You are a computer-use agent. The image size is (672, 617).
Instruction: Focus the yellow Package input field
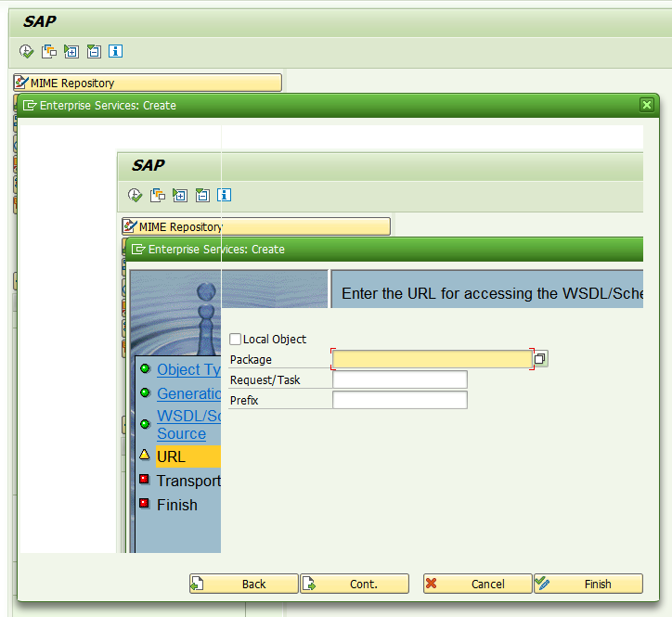pos(433,359)
